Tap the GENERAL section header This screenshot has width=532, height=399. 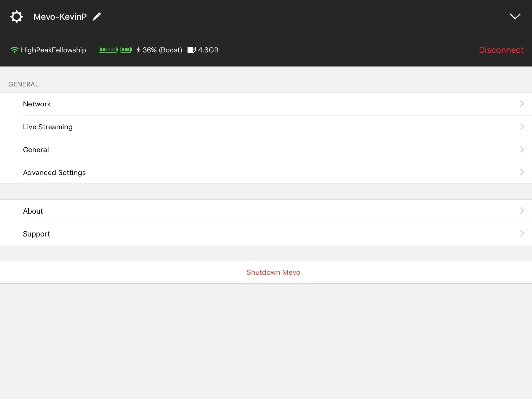coord(24,84)
